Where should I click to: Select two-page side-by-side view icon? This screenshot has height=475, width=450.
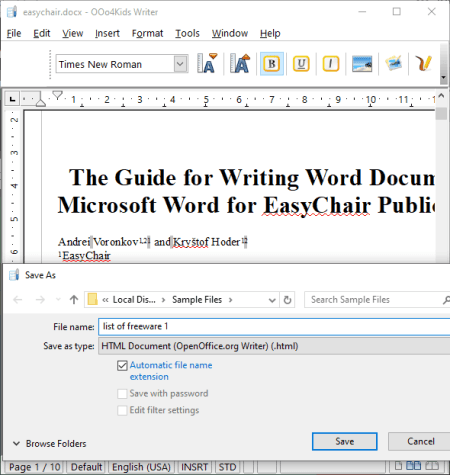pyautogui.click(x=413, y=465)
